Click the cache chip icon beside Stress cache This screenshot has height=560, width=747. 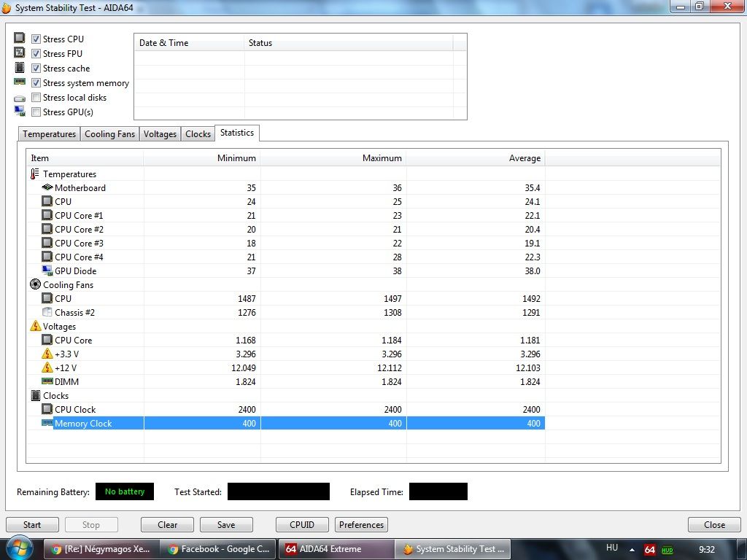(20, 67)
